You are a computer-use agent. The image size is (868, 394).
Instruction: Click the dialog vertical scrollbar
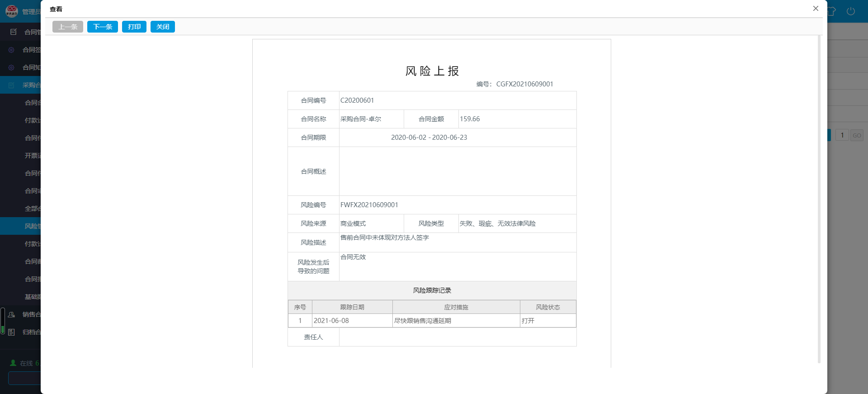tap(819, 199)
